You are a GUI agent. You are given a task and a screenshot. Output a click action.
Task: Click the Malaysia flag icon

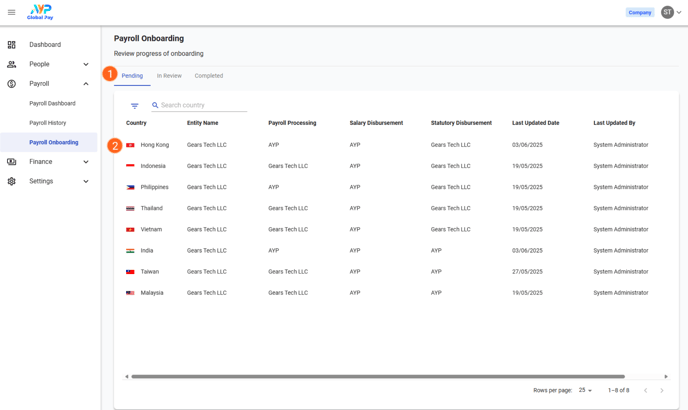130,293
